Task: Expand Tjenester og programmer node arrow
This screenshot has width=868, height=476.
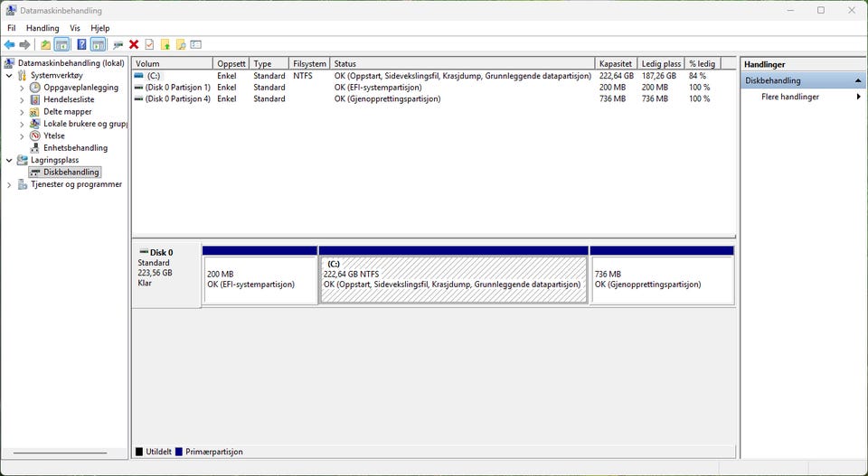Action: click(x=9, y=184)
